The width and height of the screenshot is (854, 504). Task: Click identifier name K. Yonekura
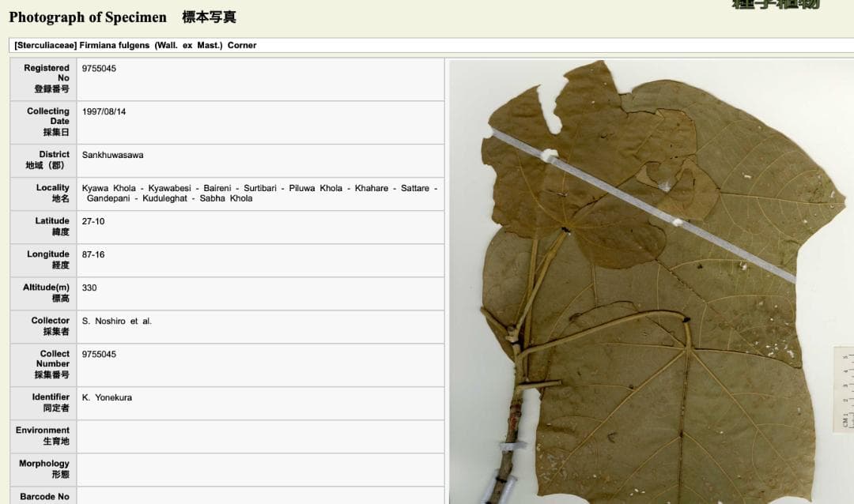(x=107, y=398)
